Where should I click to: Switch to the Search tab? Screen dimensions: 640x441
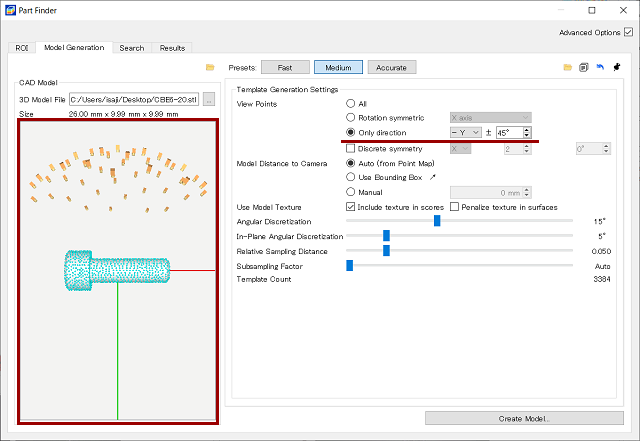pyautogui.click(x=131, y=48)
